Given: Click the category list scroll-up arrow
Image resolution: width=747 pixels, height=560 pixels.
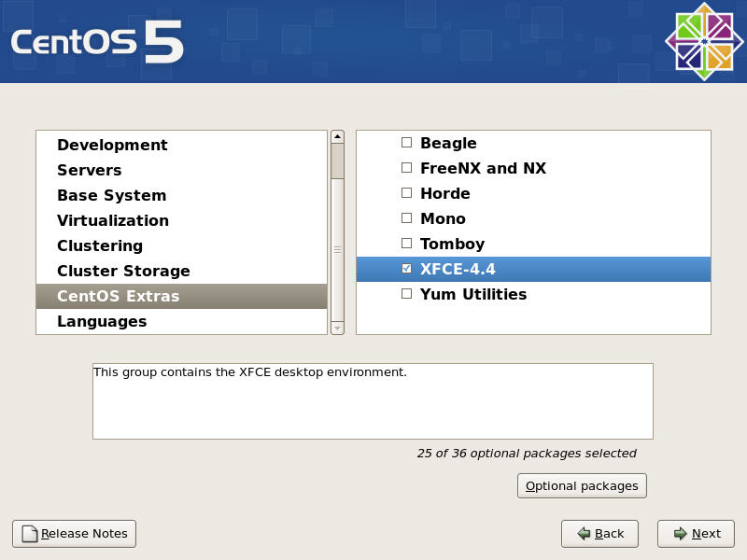Looking at the screenshot, I should point(337,136).
